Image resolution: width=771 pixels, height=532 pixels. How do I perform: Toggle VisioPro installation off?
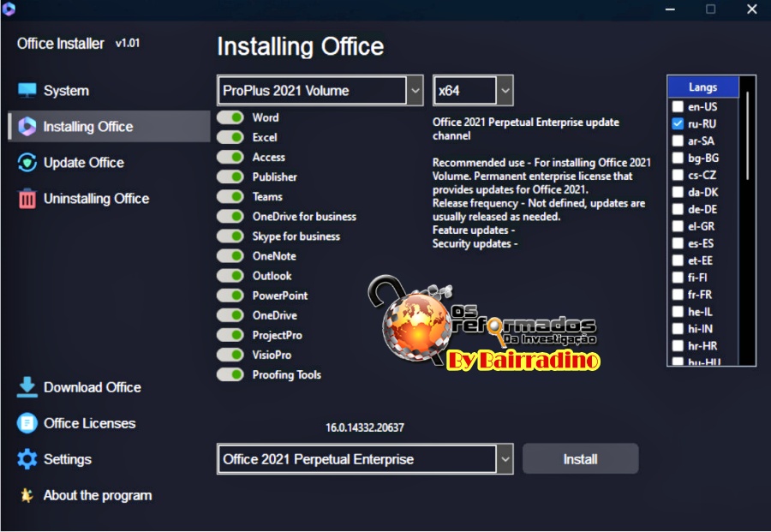tap(230, 355)
